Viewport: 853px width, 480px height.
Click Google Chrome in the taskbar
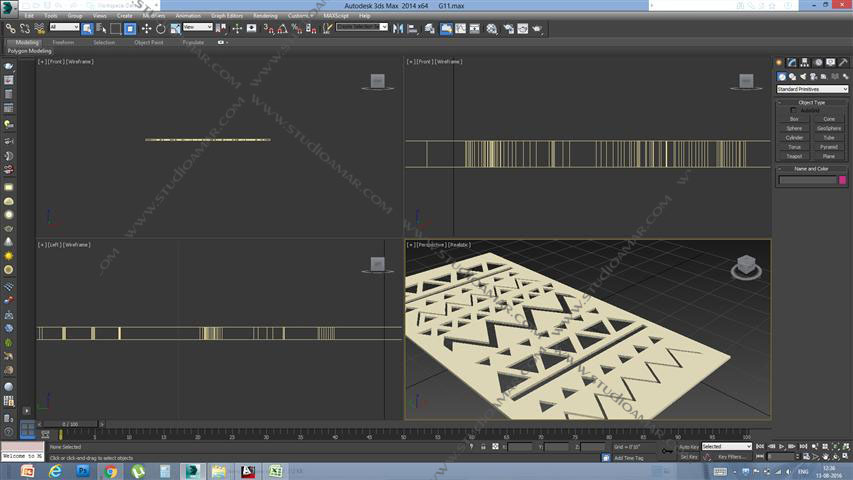click(x=111, y=470)
